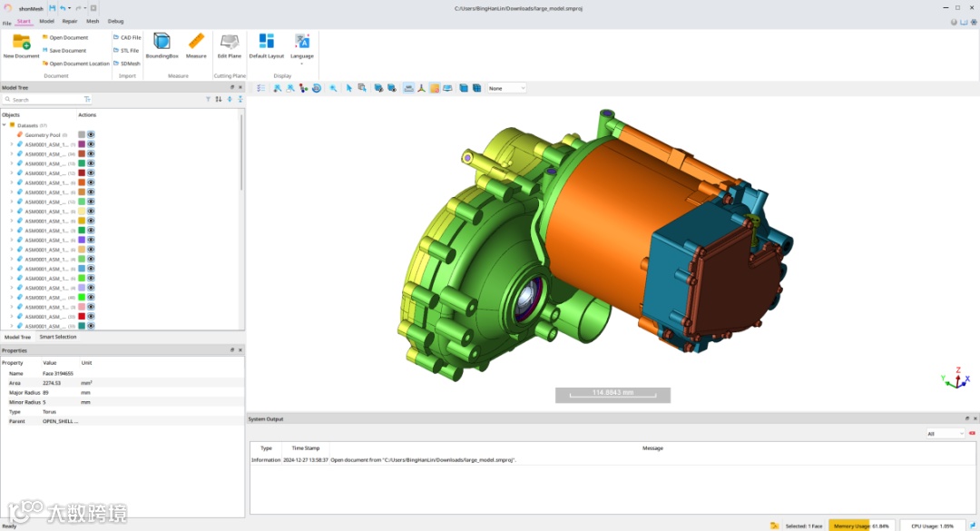The image size is (980, 531).
Task: Expand the ASM row with count (13)
Action: [11, 163]
